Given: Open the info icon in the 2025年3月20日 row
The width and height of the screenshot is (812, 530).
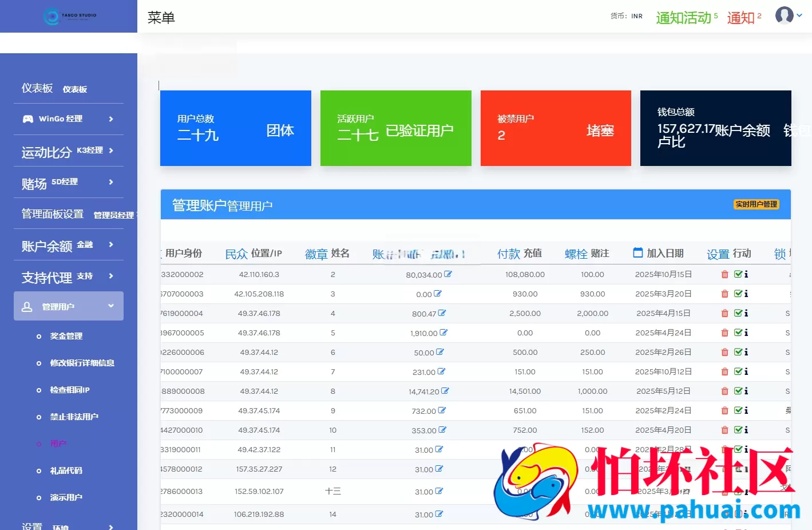Looking at the screenshot, I should tap(746, 294).
